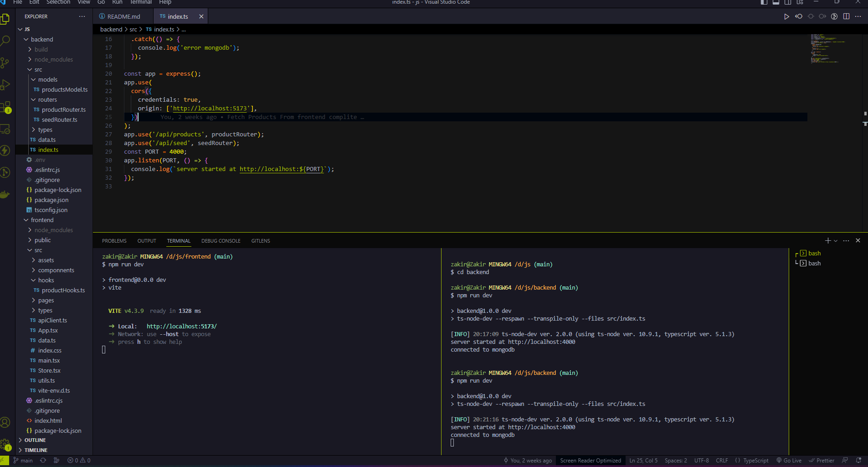Open the Run and Debug view
The height and width of the screenshot is (467, 868).
[5, 85]
